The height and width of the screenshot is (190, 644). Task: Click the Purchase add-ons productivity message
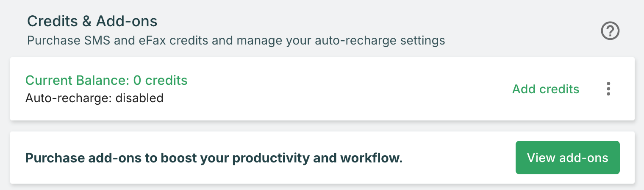(214, 158)
